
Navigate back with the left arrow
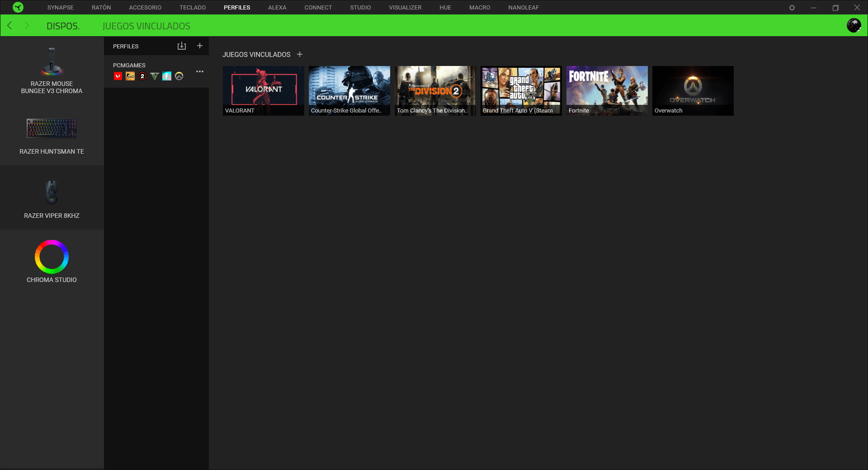point(9,25)
